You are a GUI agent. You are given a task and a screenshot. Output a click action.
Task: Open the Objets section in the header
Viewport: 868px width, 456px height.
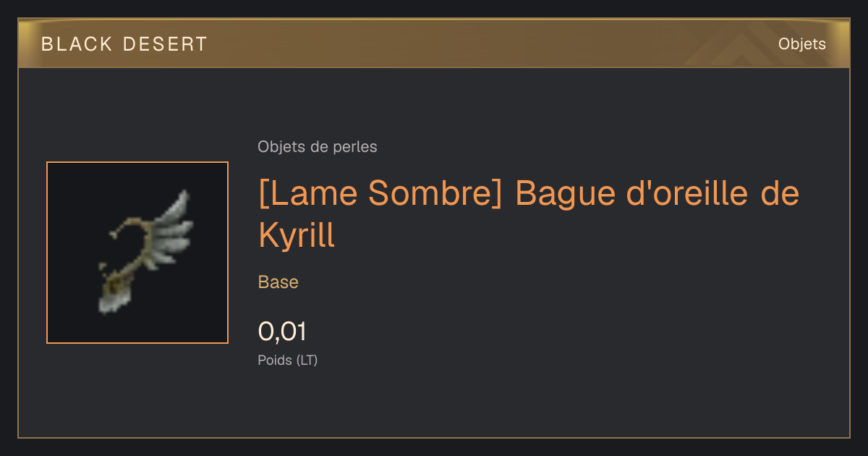point(802,44)
